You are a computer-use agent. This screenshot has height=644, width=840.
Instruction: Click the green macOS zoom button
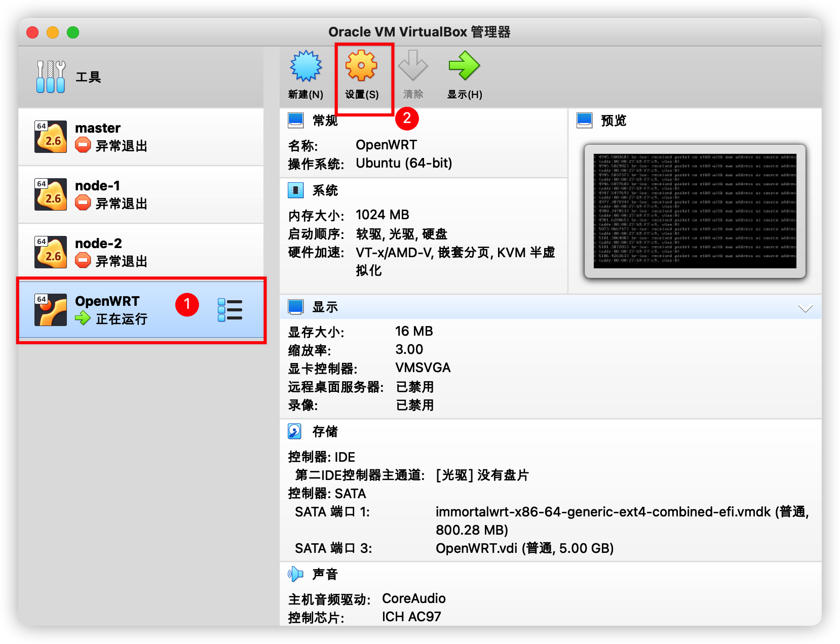pyautogui.click(x=73, y=32)
